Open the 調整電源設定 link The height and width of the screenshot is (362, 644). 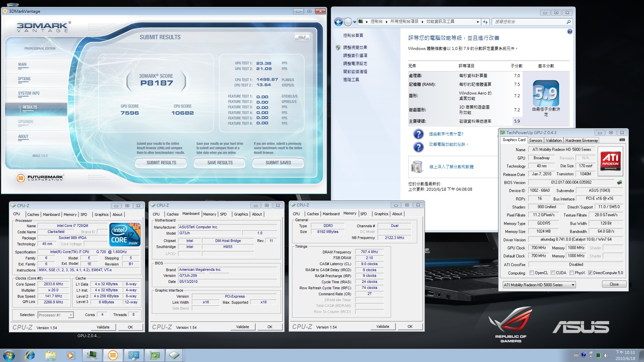click(355, 64)
